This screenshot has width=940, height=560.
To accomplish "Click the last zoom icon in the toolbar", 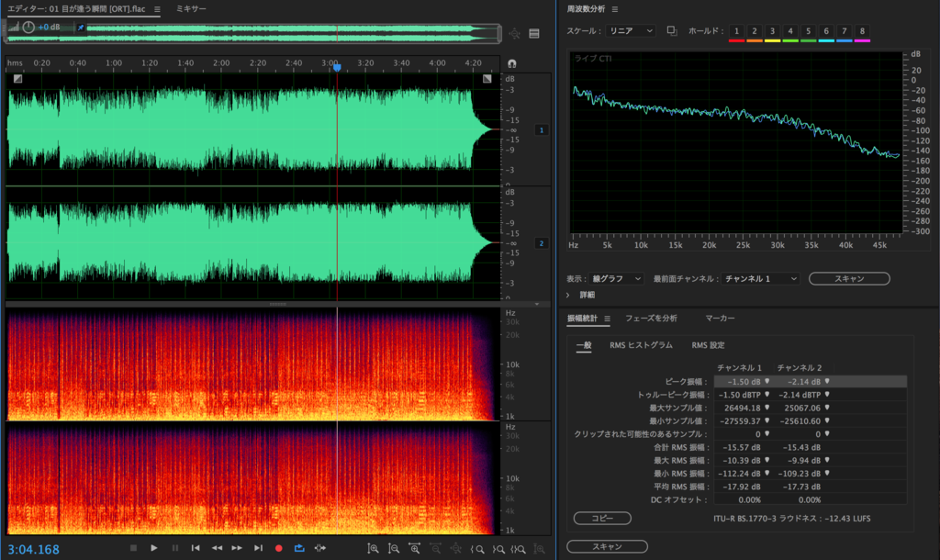I will tap(540, 549).
